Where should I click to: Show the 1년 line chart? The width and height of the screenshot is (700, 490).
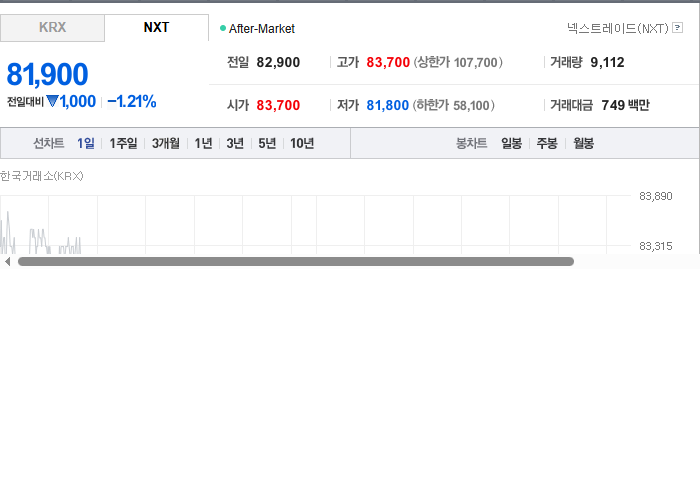[203, 143]
